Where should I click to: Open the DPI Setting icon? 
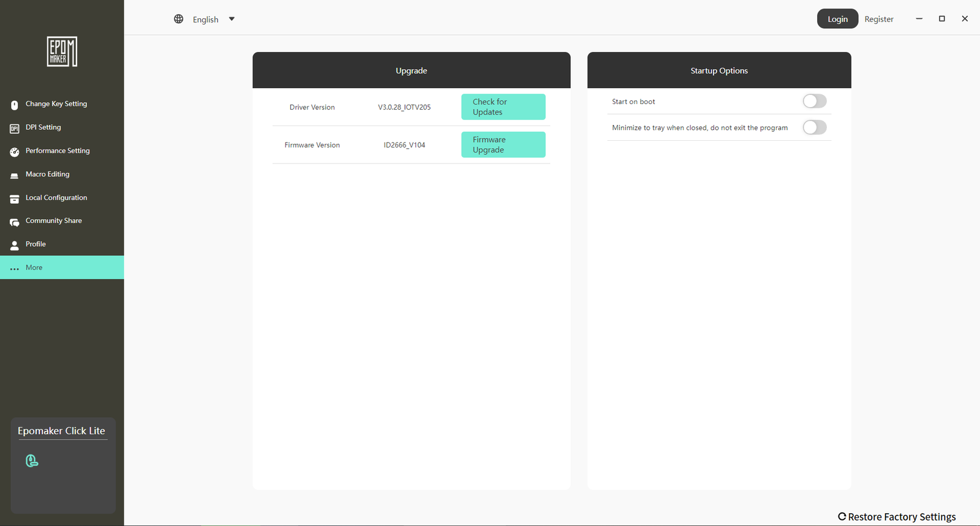click(15, 129)
